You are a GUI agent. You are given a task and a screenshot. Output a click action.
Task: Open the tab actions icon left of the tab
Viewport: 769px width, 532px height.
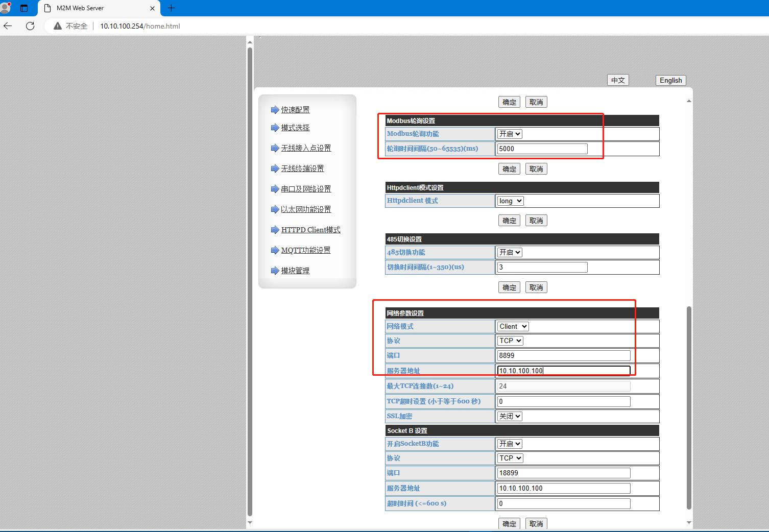[24, 8]
